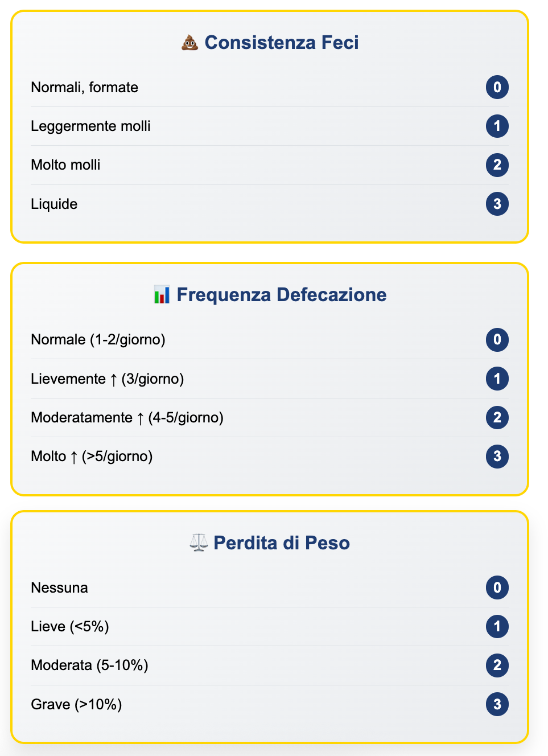The width and height of the screenshot is (548, 756).
Task: Select score 3 badge for Grave (>10%)
Action: point(497,704)
